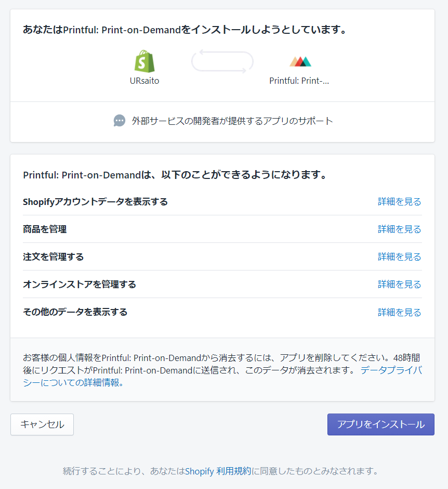
Task: Click 外部サービスの開発者が提供するアプリのサポート text
Action: (232, 121)
